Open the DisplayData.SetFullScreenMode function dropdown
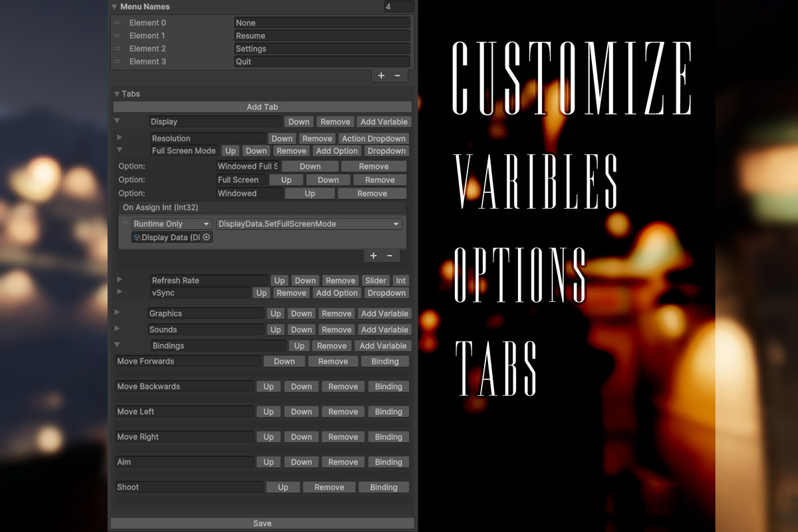Viewport: 798px width, 532px height. (309, 223)
